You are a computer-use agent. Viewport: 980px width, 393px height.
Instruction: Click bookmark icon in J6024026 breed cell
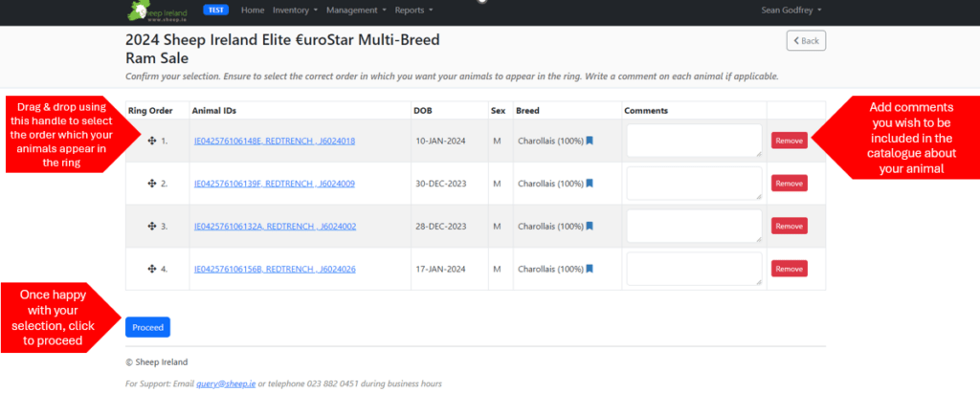(590, 268)
